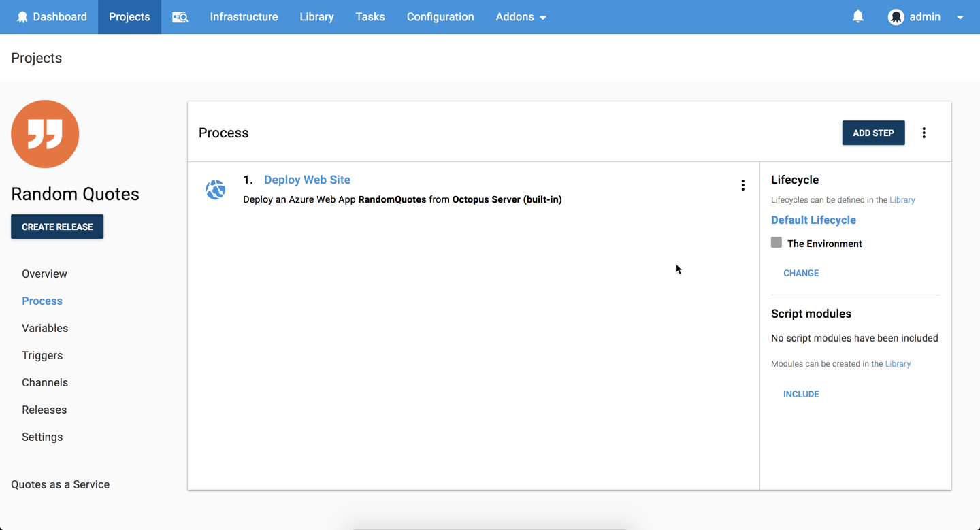Screen dimensions: 980x530
Task: Click the Add Step button
Action: 873,133
